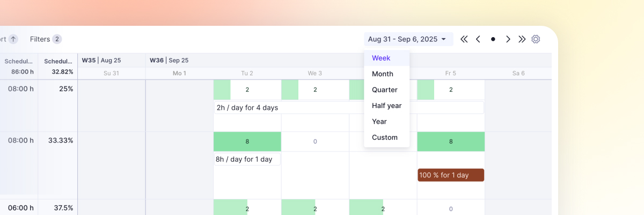Select Week from the range menu

coord(381,58)
